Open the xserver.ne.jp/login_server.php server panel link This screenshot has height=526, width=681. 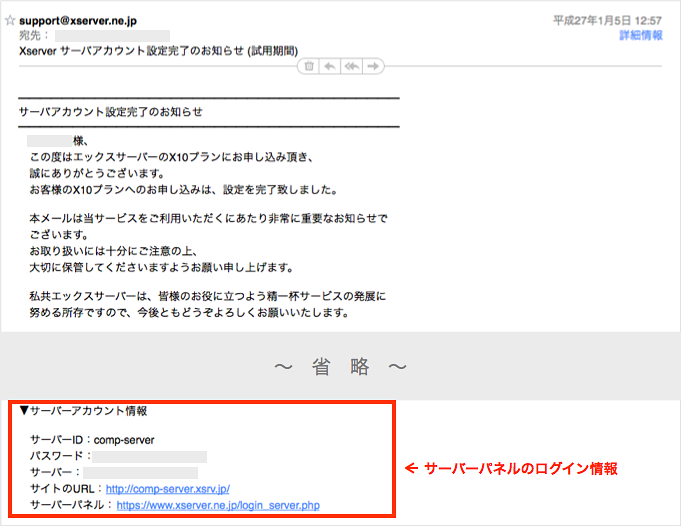[x=218, y=505]
